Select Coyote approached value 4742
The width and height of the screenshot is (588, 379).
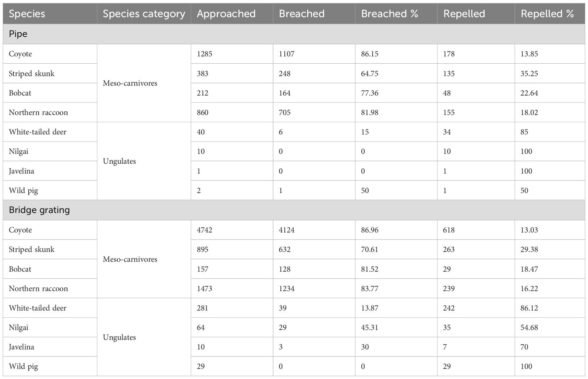click(205, 230)
